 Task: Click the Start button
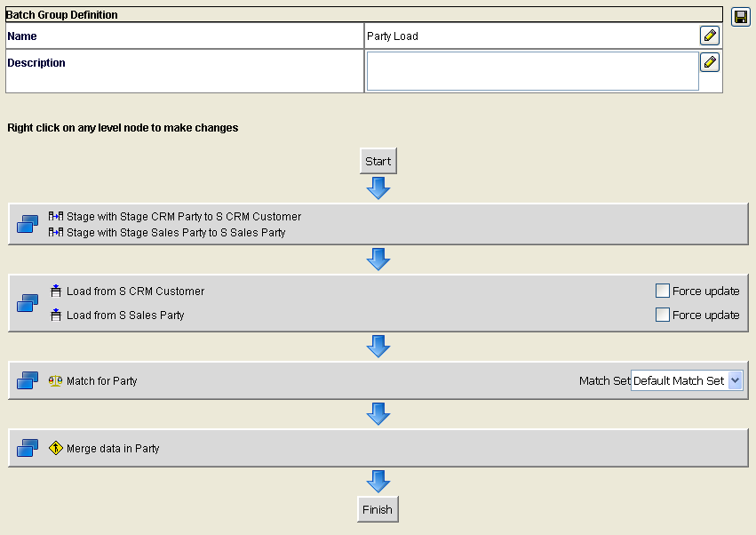(x=378, y=161)
